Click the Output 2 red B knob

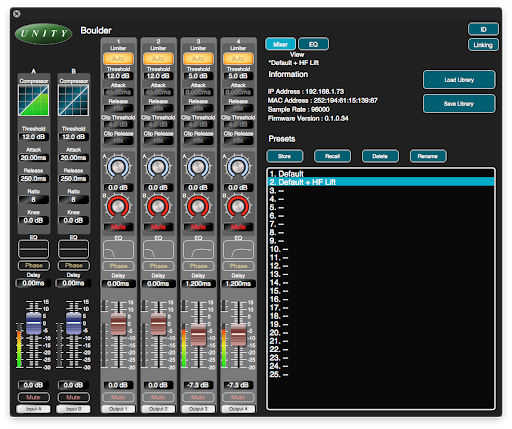pos(158,207)
